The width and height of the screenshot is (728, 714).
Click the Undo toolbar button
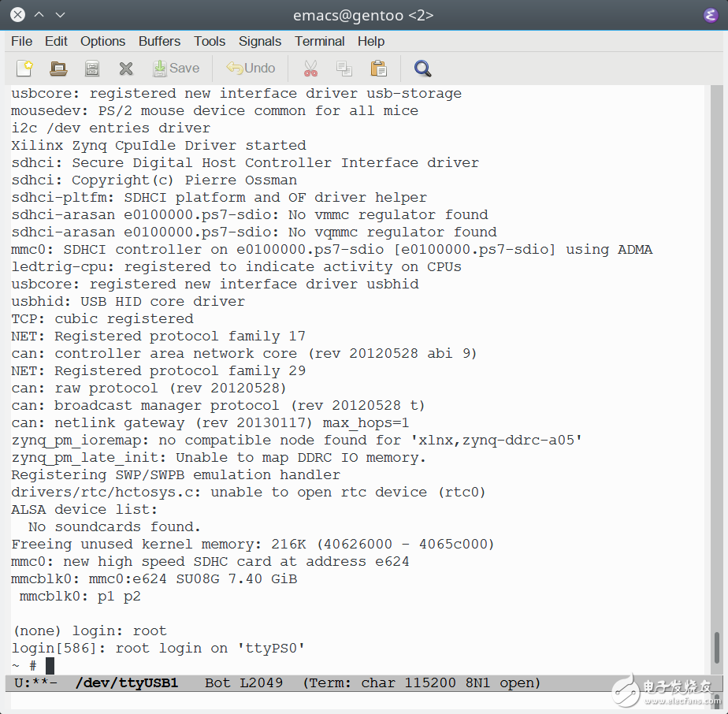coord(251,69)
